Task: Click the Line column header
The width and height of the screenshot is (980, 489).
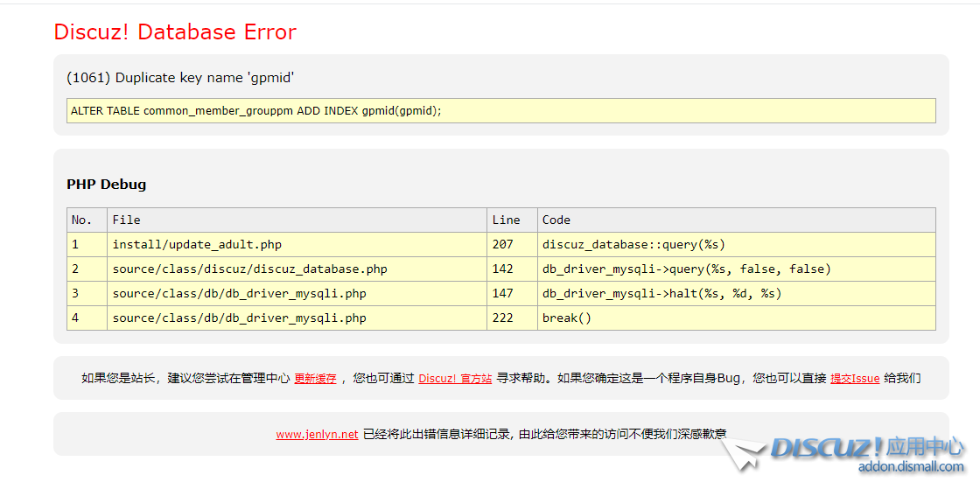Action: pos(513,220)
